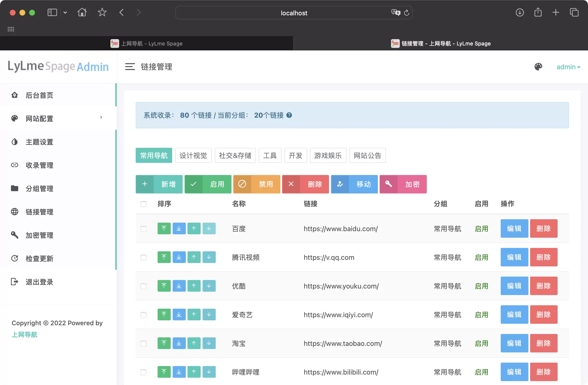Open the admin user dropdown
The height and width of the screenshot is (385, 588).
(568, 67)
